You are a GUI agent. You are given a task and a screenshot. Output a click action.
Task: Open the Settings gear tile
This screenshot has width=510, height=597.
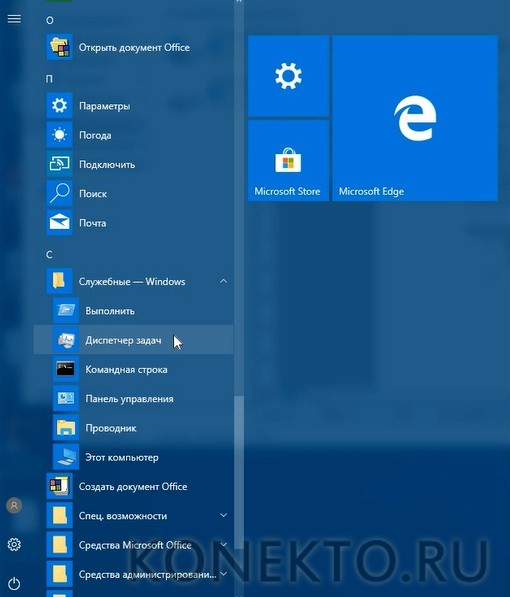288,76
